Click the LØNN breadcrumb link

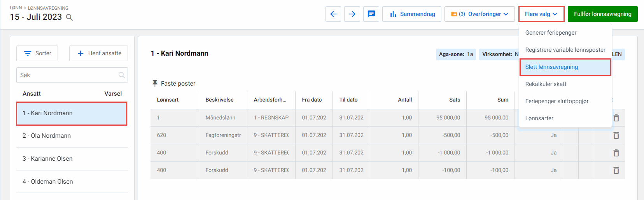(16, 8)
